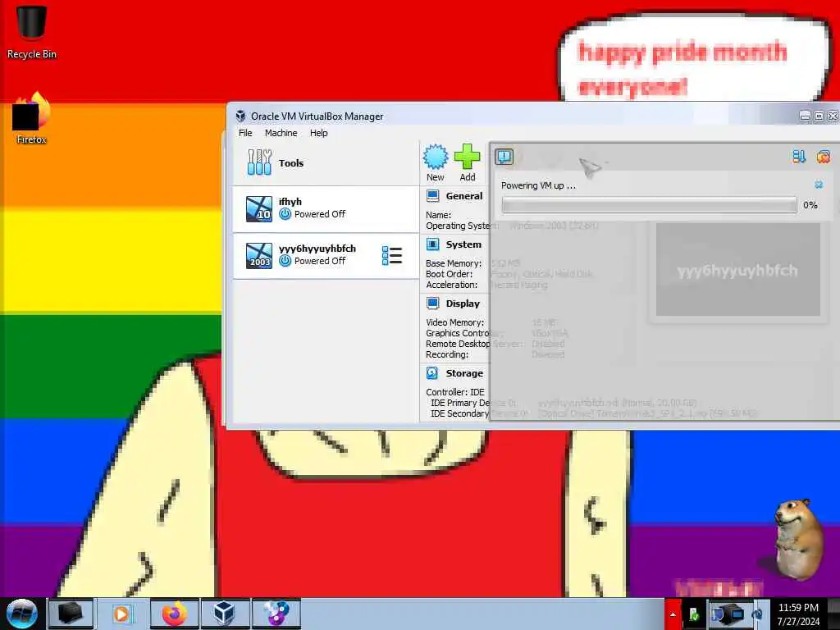Show hidden system tray icons

(673, 614)
